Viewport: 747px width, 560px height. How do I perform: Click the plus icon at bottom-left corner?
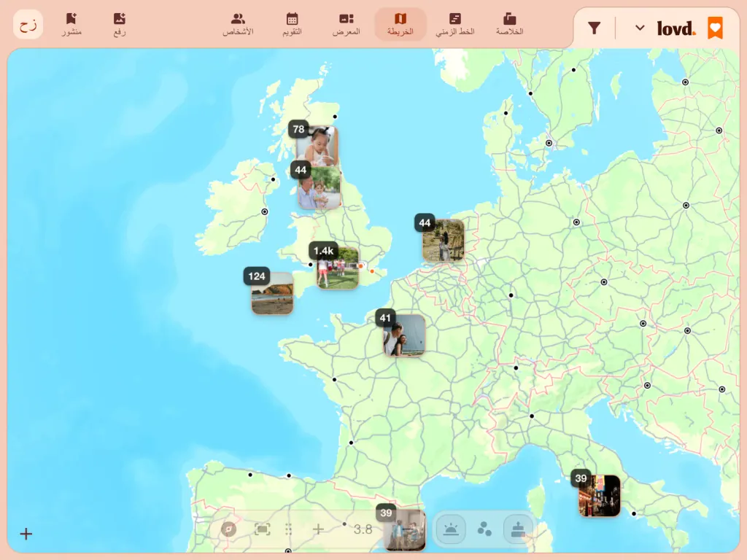pyautogui.click(x=26, y=534)
